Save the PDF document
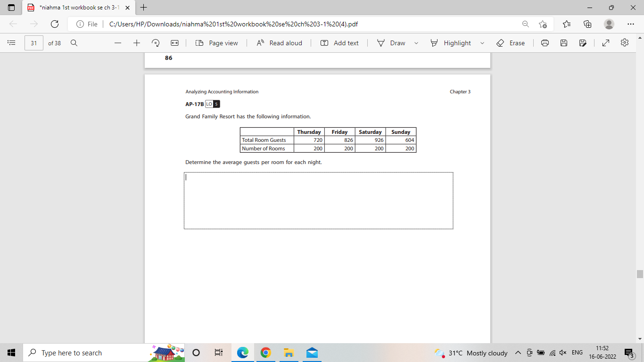 [x=564, y=43]
